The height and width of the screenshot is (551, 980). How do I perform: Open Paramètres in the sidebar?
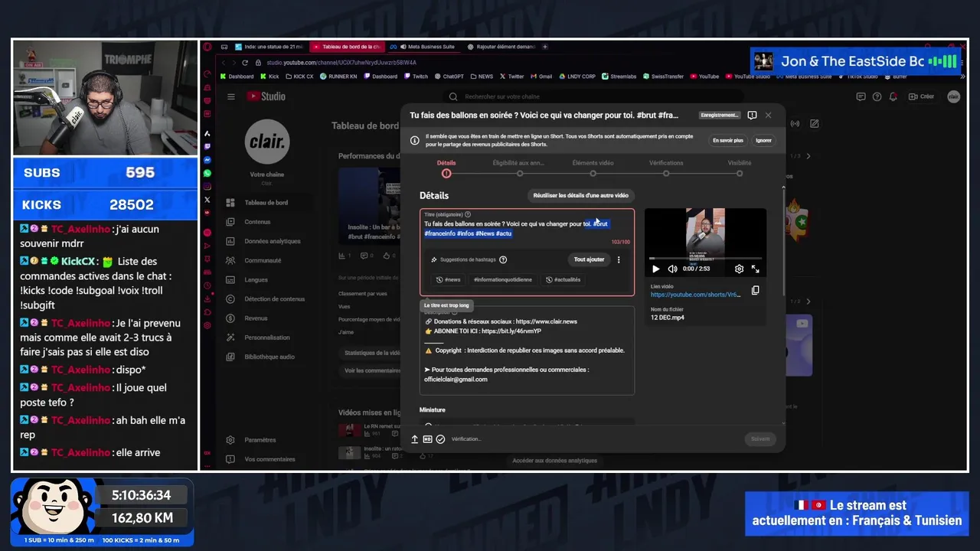[260, 440]
